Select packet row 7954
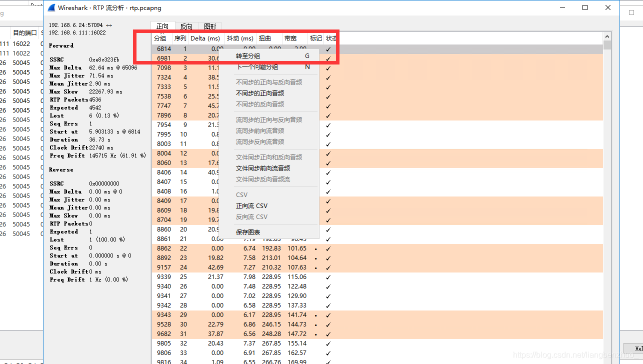 point(377,125)
